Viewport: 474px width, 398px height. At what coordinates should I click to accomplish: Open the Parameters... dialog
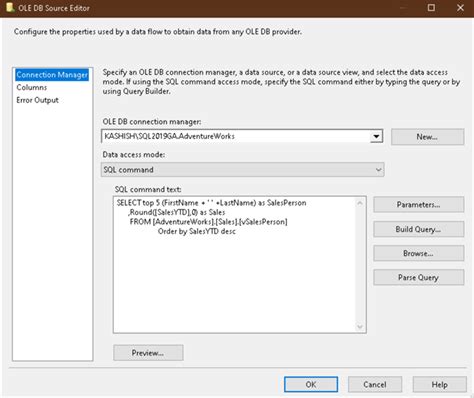pyautogui.click(x=418, y=205)
